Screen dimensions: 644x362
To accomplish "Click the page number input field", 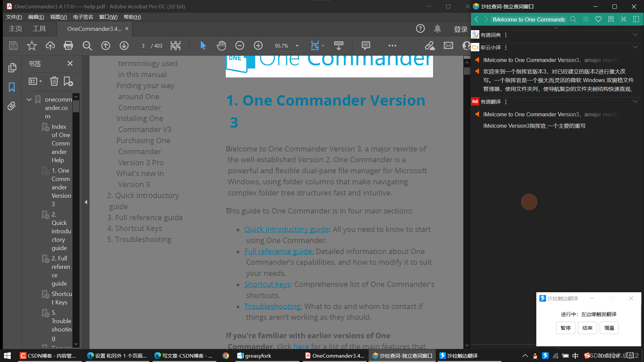I will [143, 46].
